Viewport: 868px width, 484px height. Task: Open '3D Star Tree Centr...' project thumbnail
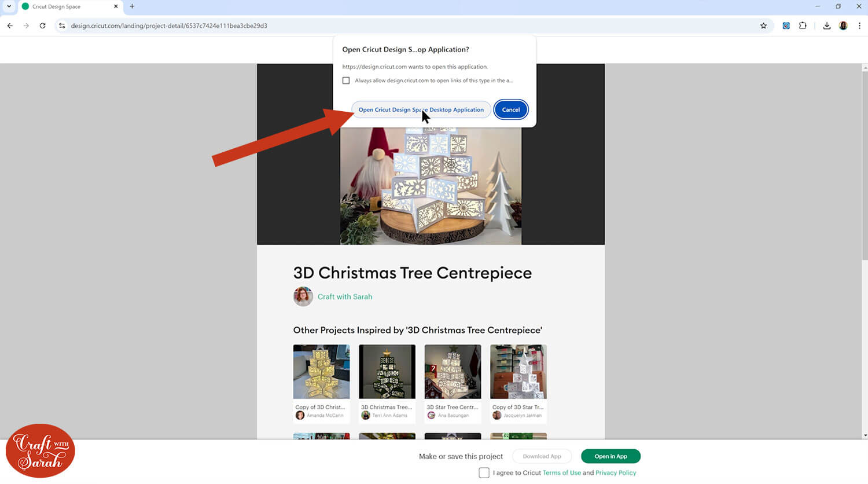click(x=453, y=372)
